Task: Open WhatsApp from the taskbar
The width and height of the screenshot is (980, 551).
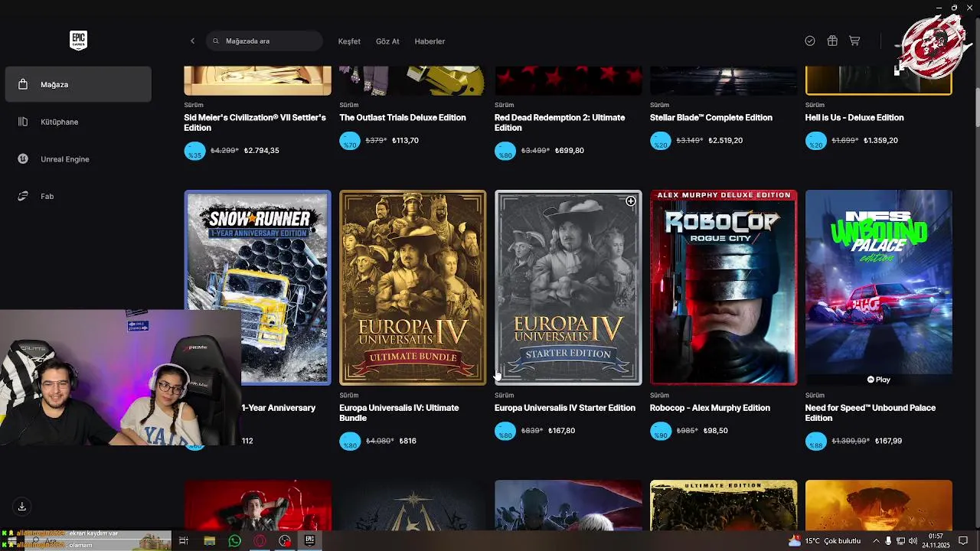Action: 234,541
